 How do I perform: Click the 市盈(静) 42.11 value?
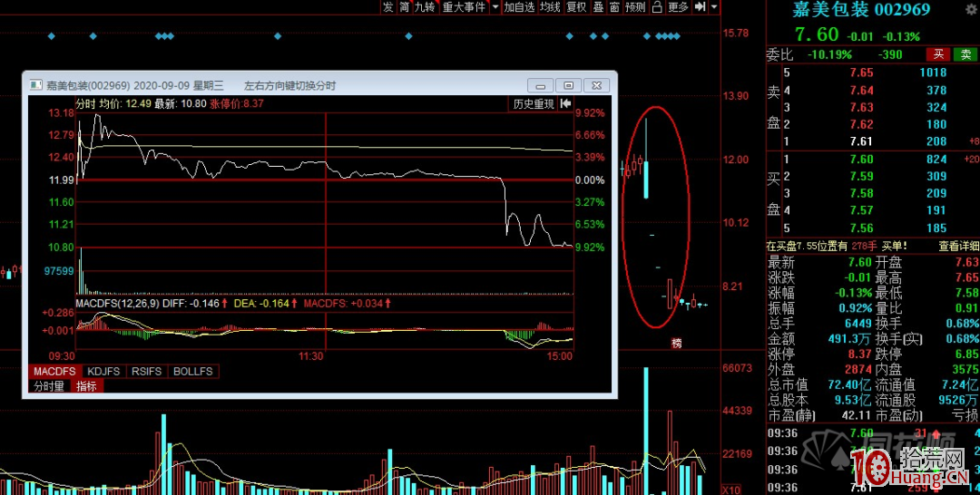click(x=857, y=415)
